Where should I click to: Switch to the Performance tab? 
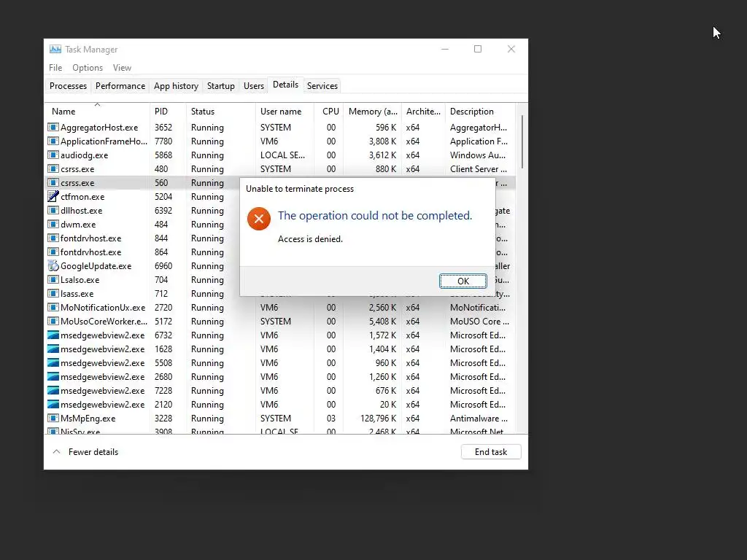120,86
